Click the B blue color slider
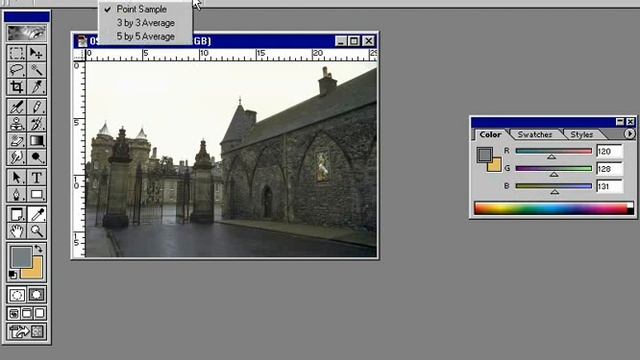Image resolution: width=640 pixels, height=360 pixels. (x=554, y=186)
